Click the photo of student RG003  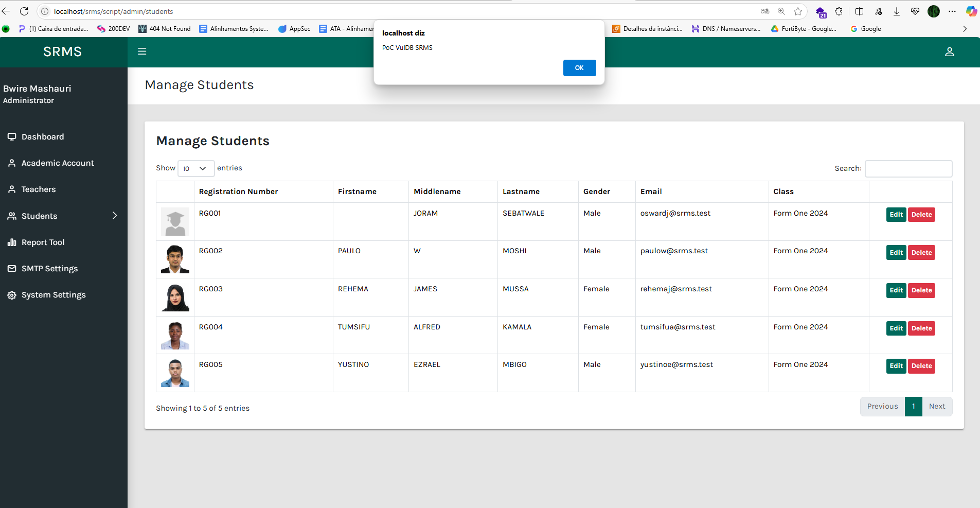click(x=175, y=297)
